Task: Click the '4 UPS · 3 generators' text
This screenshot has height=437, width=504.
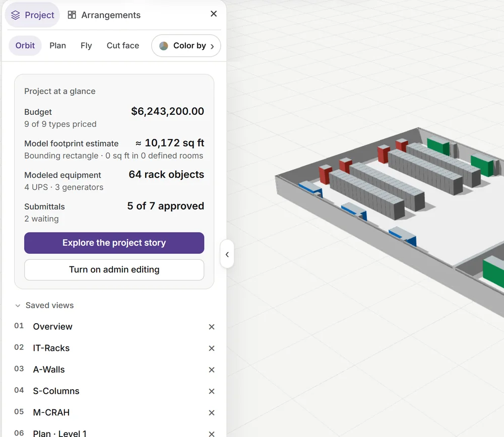Action: tap(64, 187)
